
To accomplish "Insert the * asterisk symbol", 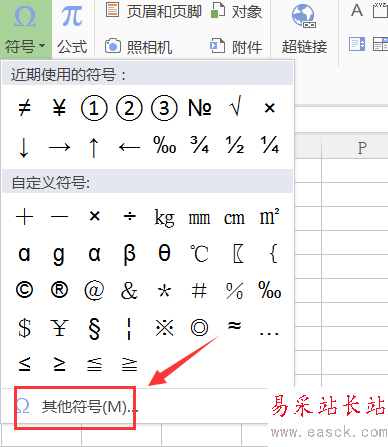I will pyautogui.click(x=164, y=291).
